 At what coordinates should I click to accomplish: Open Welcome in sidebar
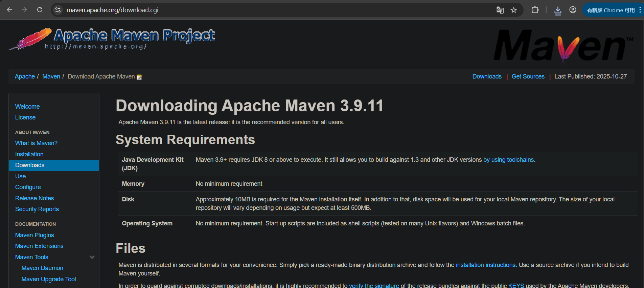(x=27, y=107)
